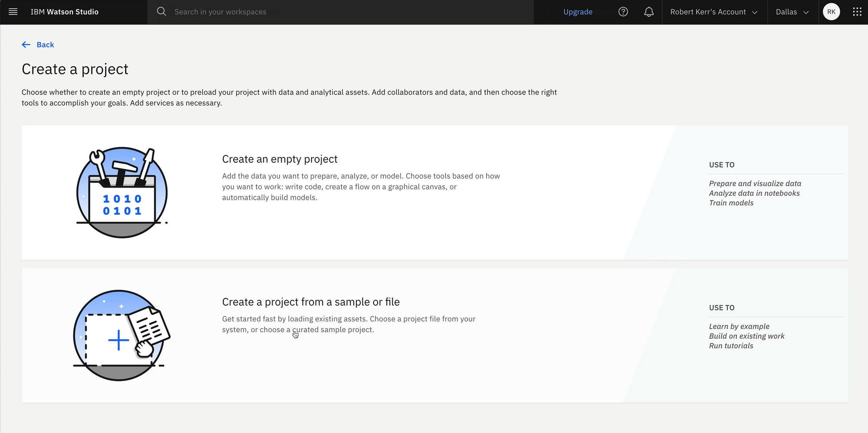The width and height of the screenshot is (868, 433).
Task: Select Create an empty project title
Action: coord(279,159)
